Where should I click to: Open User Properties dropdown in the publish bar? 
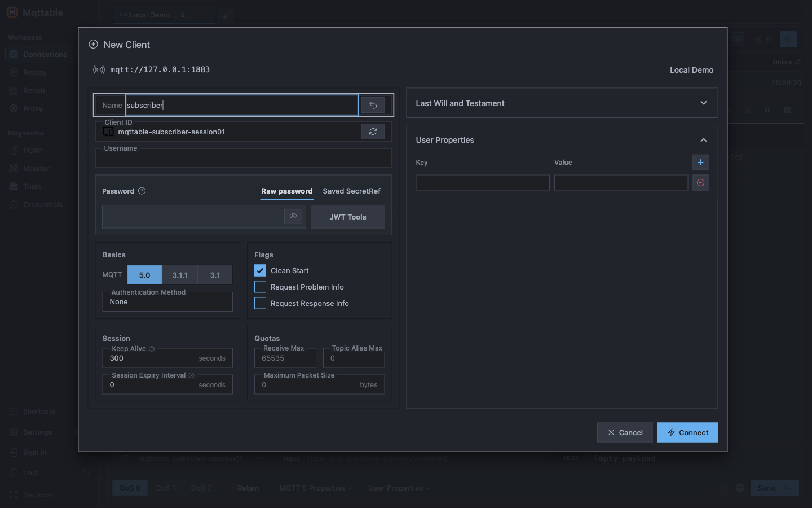pyautogui.click(x=399, y=488)
